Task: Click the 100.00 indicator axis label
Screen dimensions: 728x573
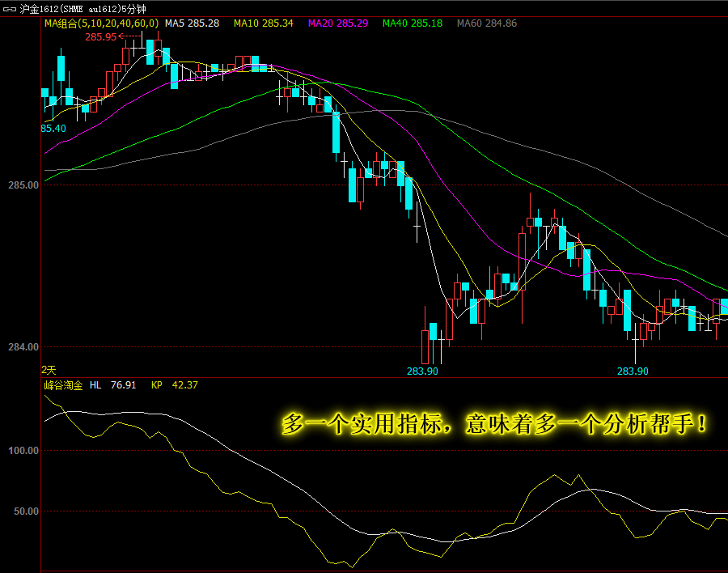Action: [x=23, y=450]
